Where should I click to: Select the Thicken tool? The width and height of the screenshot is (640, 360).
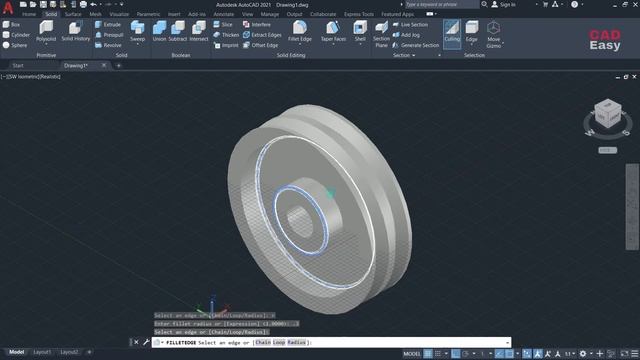226,35
